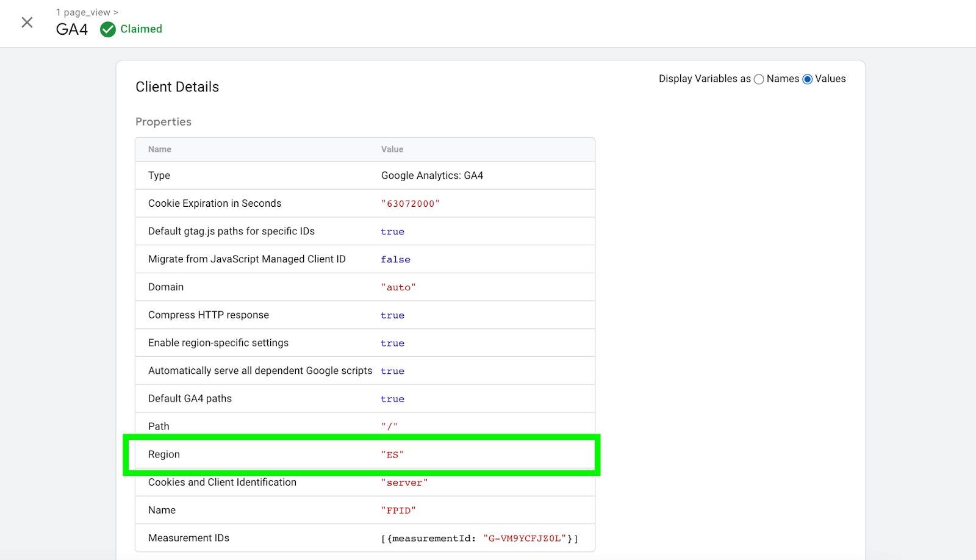Click the Region row label
The height and width of the screenshot is (560, 976).
click(164, 454)
